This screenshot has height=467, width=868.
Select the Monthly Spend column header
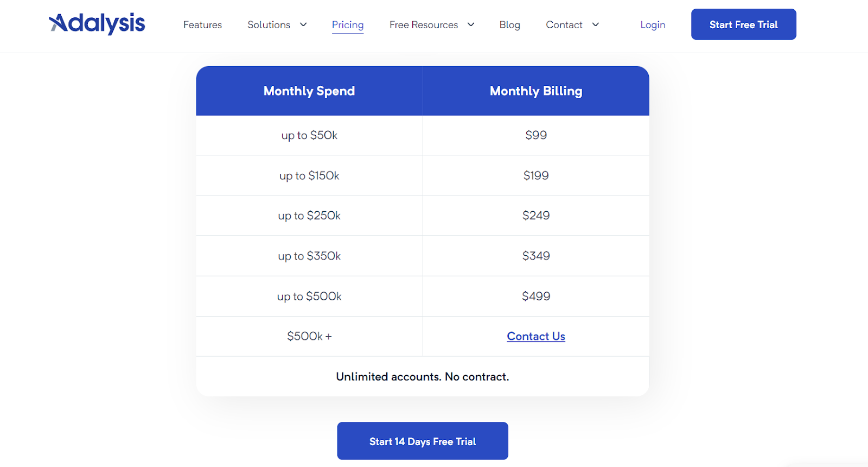(309, 91)
